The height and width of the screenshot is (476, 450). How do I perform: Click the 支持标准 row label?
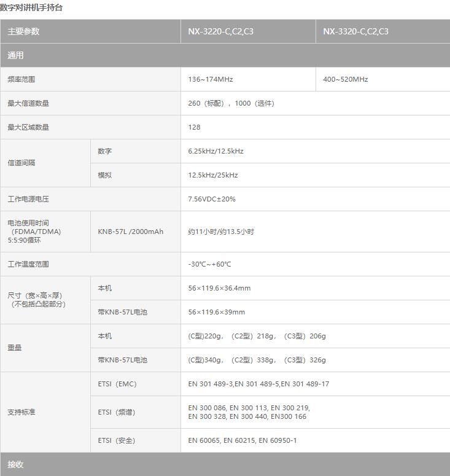21,412
